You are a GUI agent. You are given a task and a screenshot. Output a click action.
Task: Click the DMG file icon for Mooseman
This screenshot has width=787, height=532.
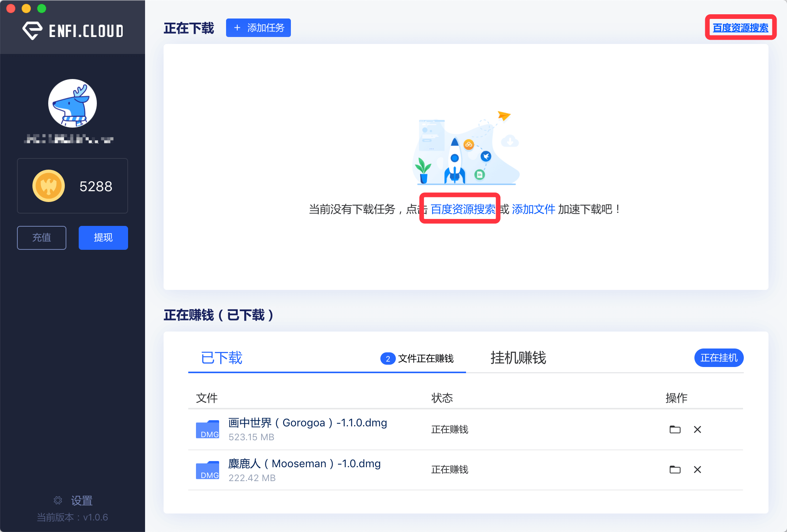(208, 470)
